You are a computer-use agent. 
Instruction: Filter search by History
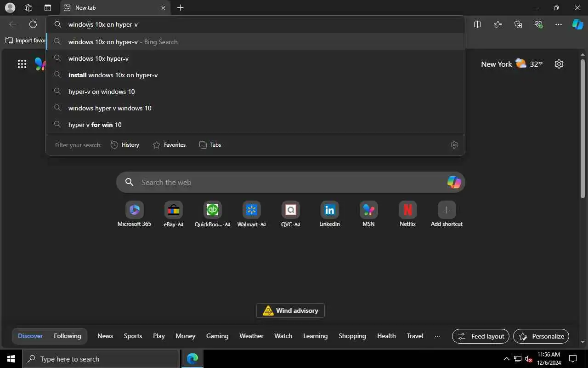pos(125,145)
